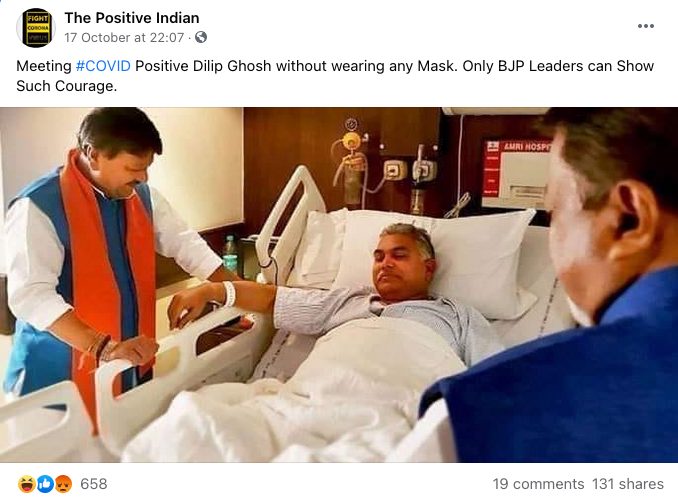The image size is (678, 499).
Task: Click the post caption about Dilip Ghosh
Action: [x=335, y=76]
